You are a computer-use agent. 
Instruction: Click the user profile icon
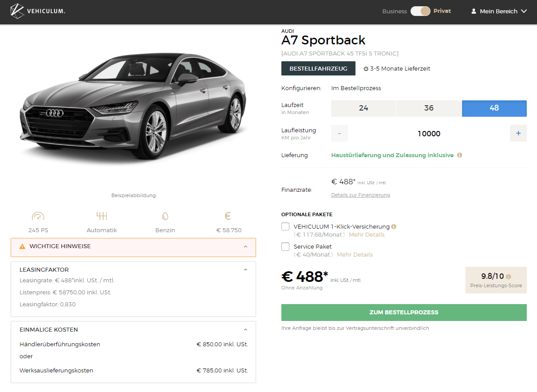pos(474,11)
